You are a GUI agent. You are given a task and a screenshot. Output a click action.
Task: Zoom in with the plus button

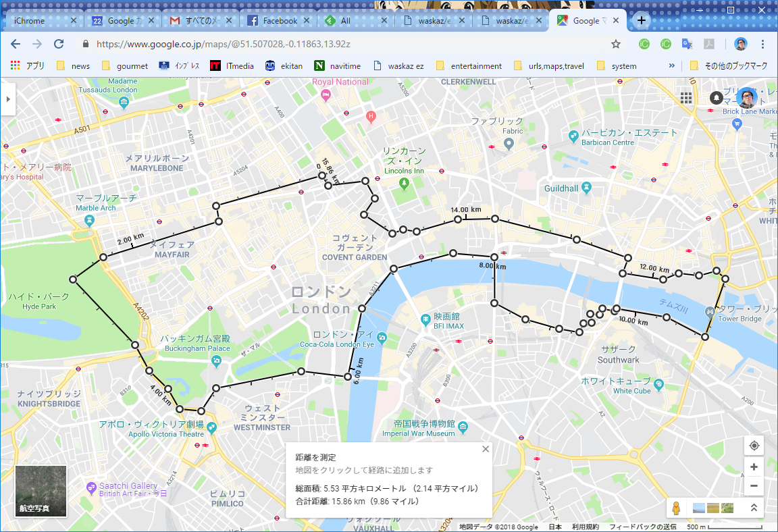click(754, 467)
